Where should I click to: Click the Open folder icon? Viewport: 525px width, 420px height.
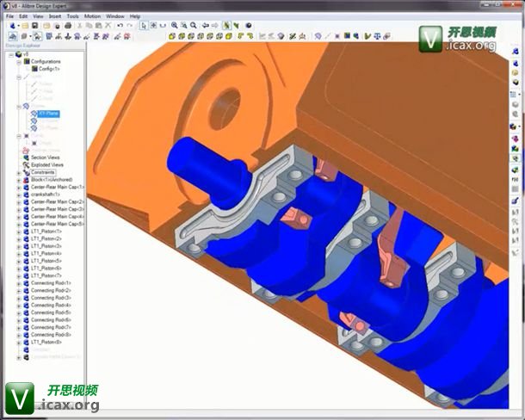(x=25, y=26)
